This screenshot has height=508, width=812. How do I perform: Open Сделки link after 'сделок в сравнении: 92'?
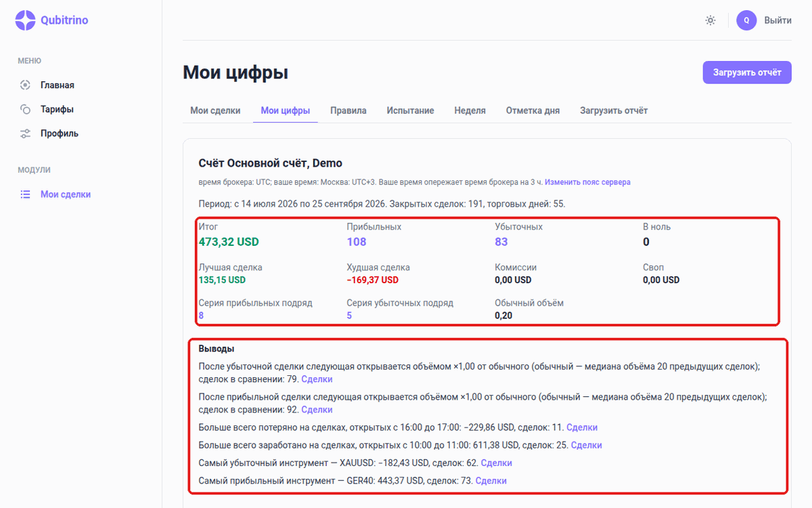pos(317,410)
